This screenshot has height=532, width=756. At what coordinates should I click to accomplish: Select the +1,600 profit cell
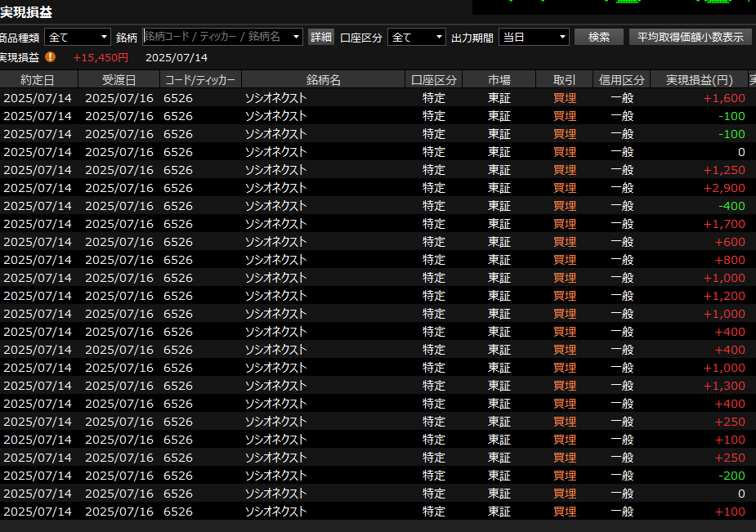click(x=723, y=98)
